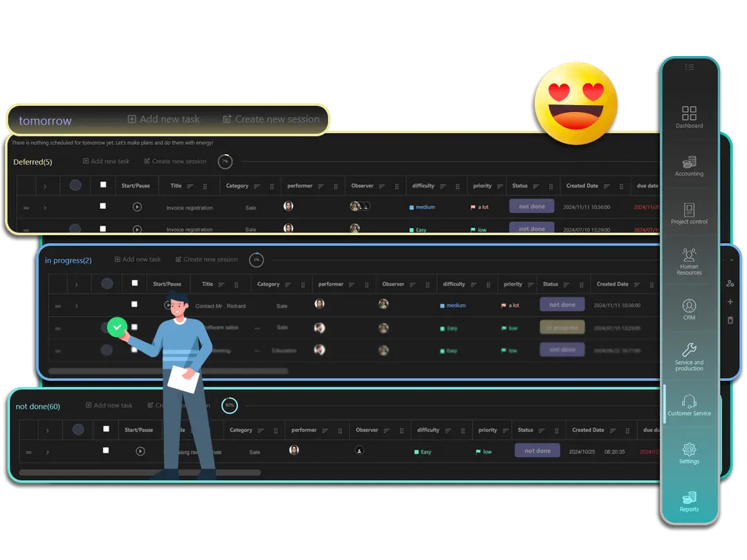Image resolution: width=747 pixels, height=560 pixels.
Task: Open the Accounting module icon
Action: 689,162
